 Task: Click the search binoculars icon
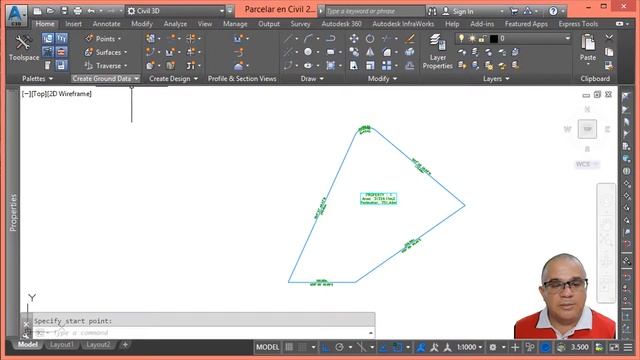click(432, 11)
